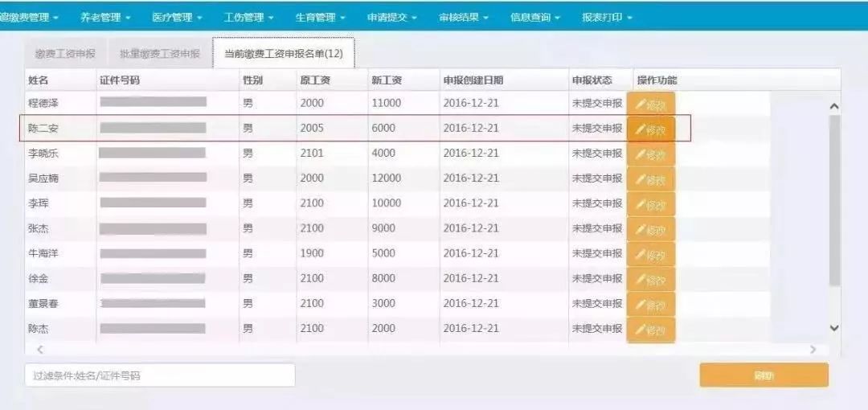Edit the record of 李晓乐
Viewport: 868px width, 410px height.
(651, 154)
